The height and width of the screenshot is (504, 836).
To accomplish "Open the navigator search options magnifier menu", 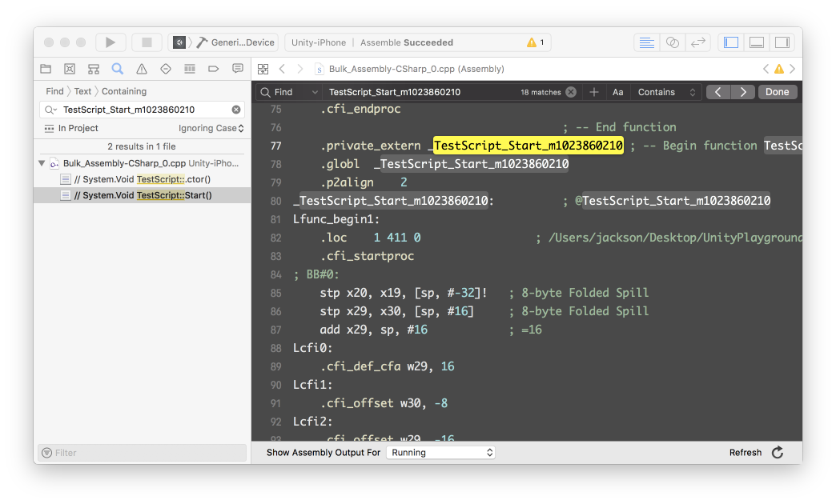I will point(50,110).
